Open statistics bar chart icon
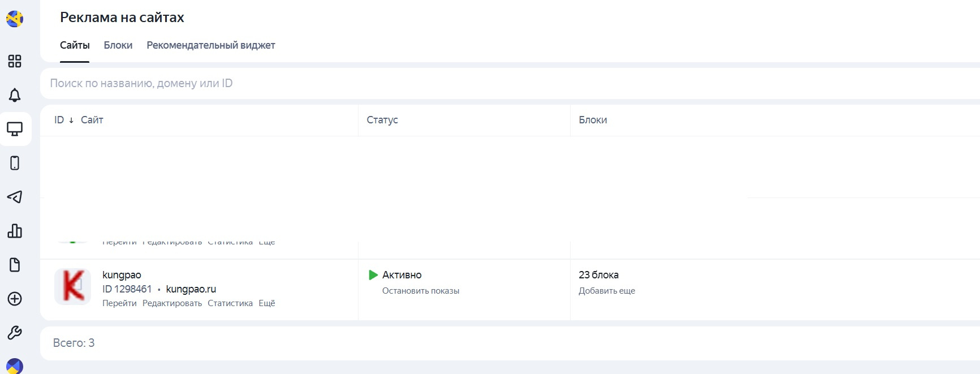This screenshot has height=374, width=980. click(15, 231)
